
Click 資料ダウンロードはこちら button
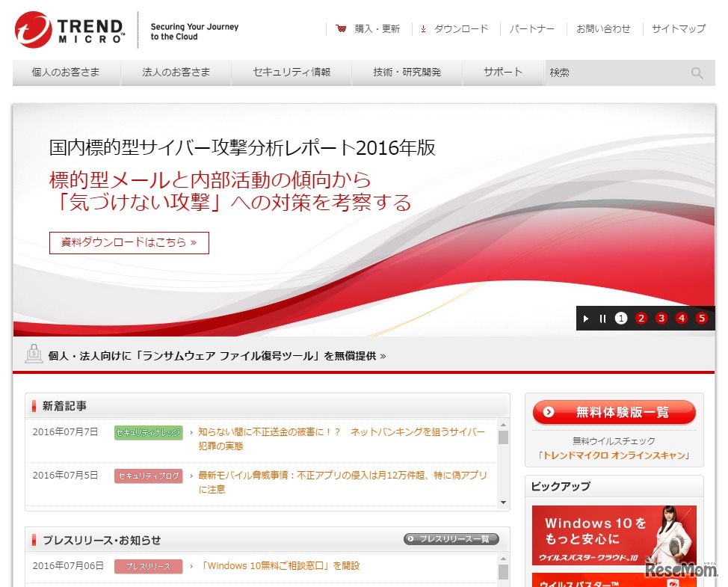[129, 243]
